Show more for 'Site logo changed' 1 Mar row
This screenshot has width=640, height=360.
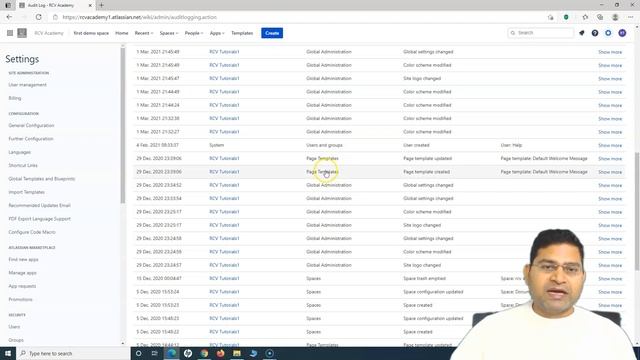click(610, 79)
